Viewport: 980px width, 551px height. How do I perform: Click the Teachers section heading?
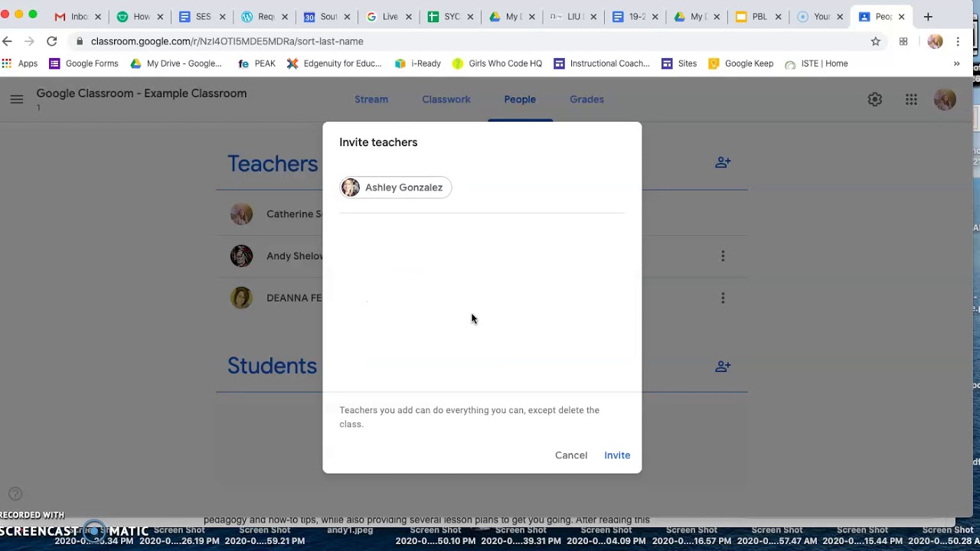pos(273,164)
